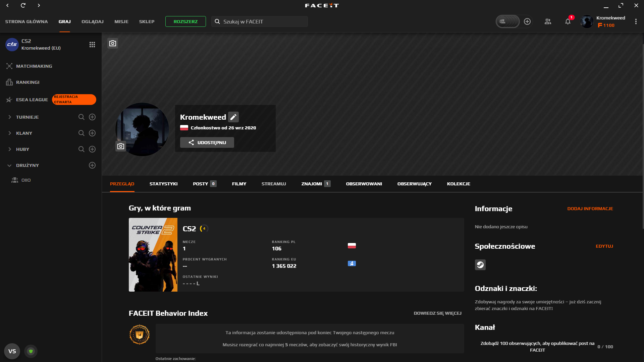Change avatar with the camera icon
Image resolution: width=644 pixels, height=362 pixels.
[121, 146]
